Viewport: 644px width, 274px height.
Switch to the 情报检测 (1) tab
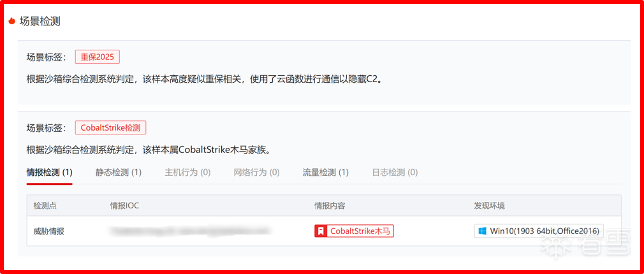[50, 173]
